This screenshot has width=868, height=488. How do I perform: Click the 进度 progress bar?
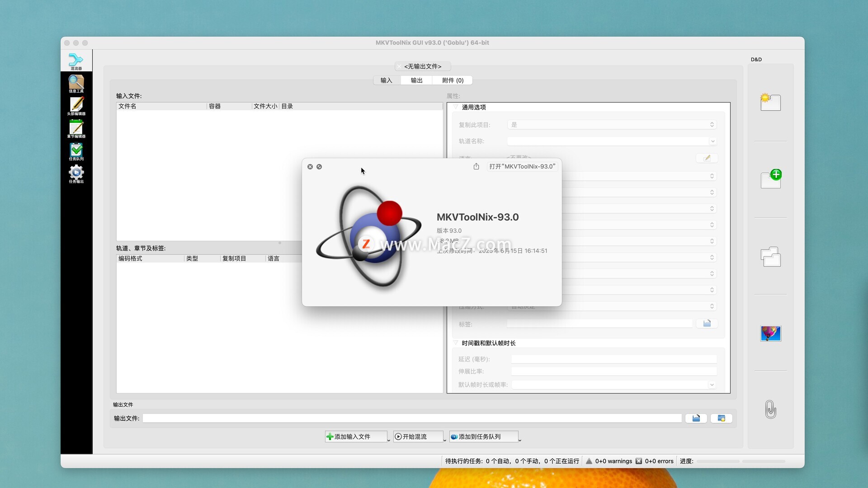718,461
